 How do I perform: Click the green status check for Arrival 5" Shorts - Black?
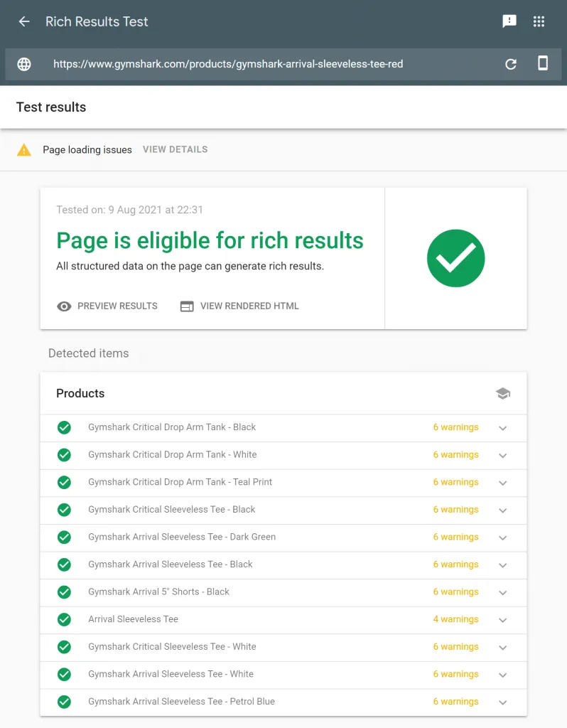coord(63,591)
